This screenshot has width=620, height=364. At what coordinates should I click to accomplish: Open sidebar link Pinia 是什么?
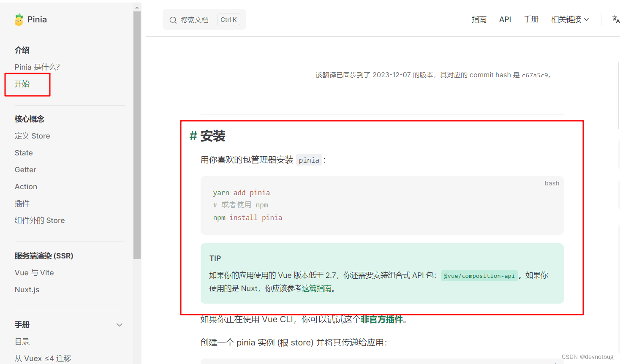coord(37,67)
